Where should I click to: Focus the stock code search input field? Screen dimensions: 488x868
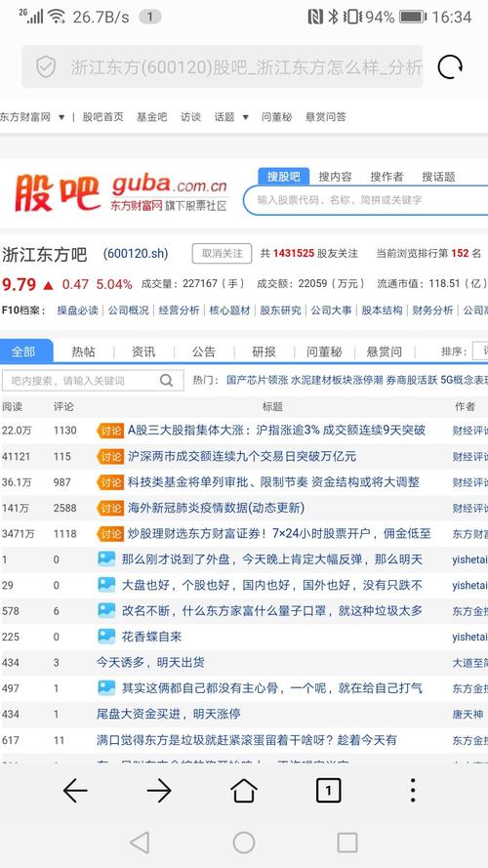coord(366,200)
